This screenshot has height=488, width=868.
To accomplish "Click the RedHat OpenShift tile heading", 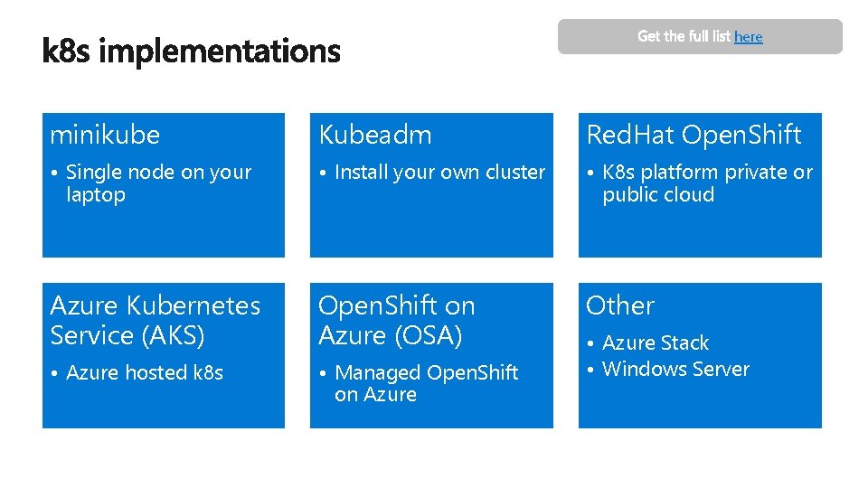I will click(693, 135).
